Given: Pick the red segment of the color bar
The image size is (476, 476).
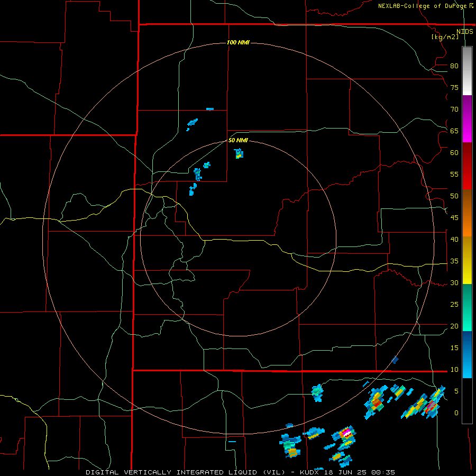Looking at the screenshot, I should (467, 166).
